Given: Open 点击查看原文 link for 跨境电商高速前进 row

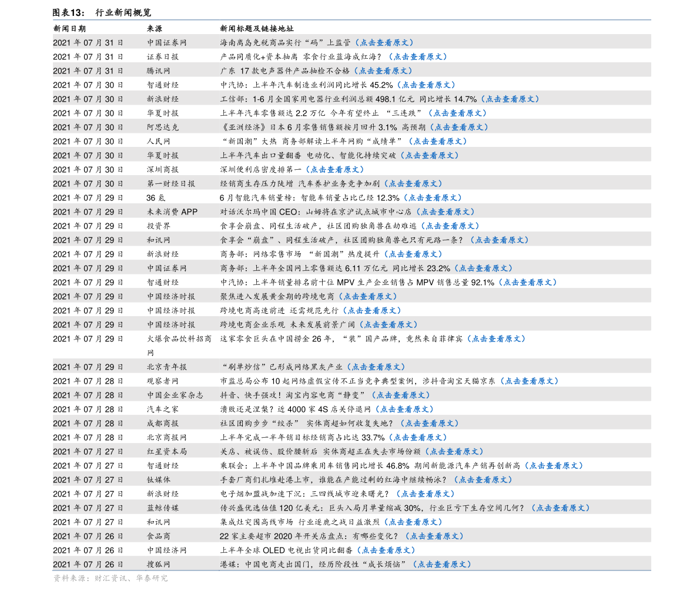Looking at the screenshot, I should tap(372, 311).
